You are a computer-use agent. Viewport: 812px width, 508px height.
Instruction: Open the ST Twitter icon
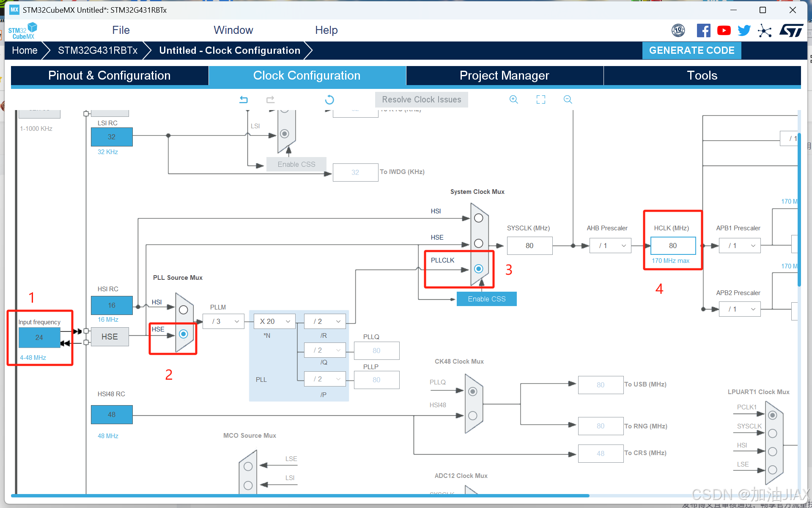(744, 30)
